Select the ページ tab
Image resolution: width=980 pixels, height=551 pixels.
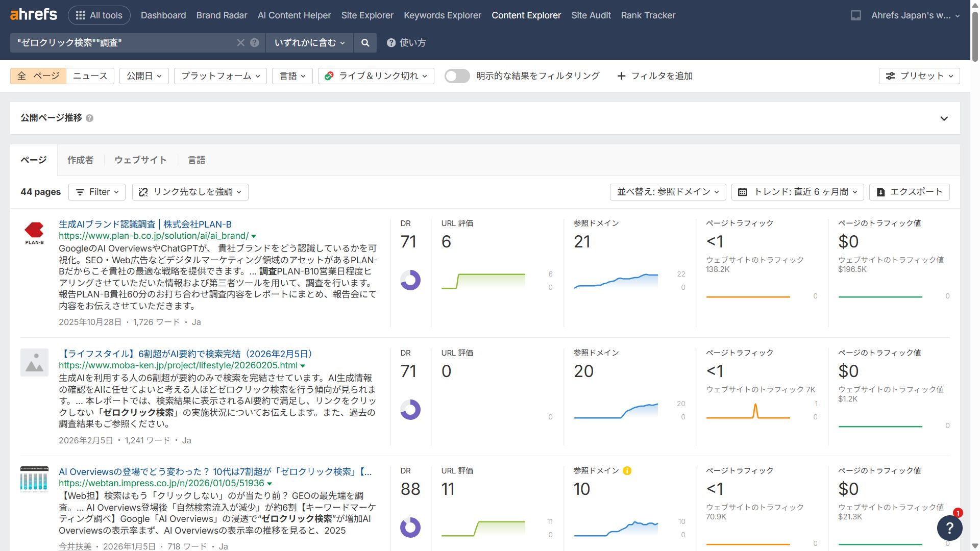click(34, 160)
